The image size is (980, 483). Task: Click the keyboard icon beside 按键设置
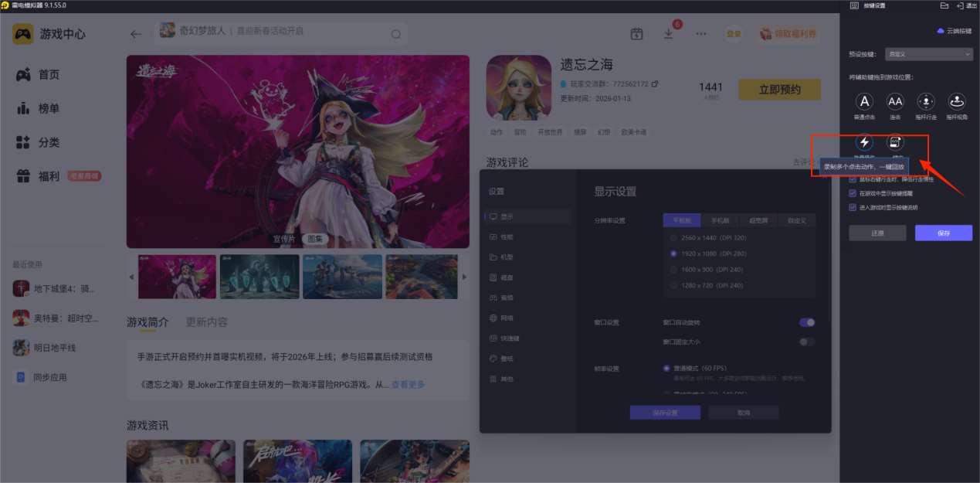(854, 5)
